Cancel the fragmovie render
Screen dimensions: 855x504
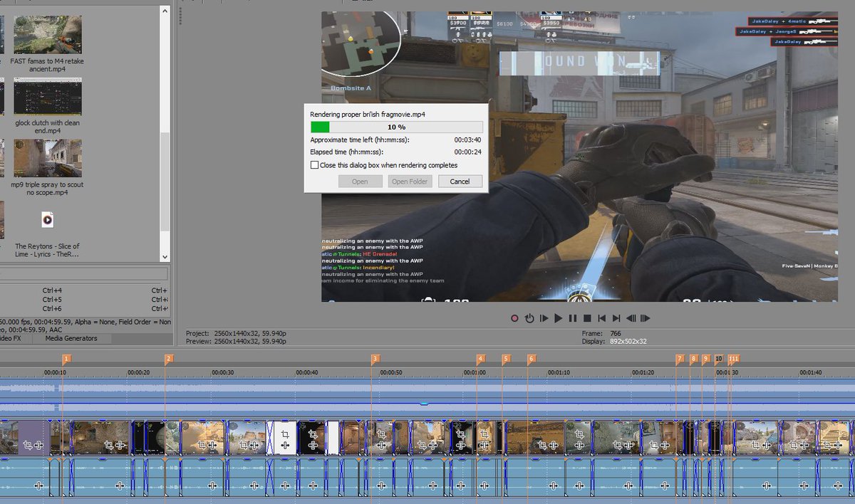460,182
